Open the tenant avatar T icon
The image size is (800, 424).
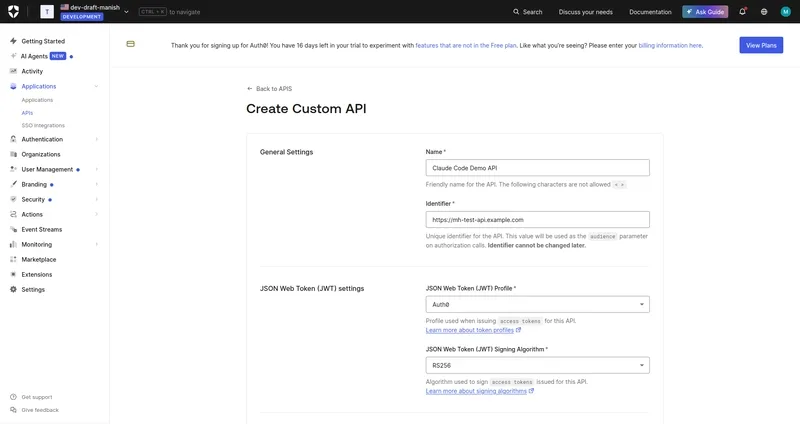pyautogui.click(x=47, y=12)
